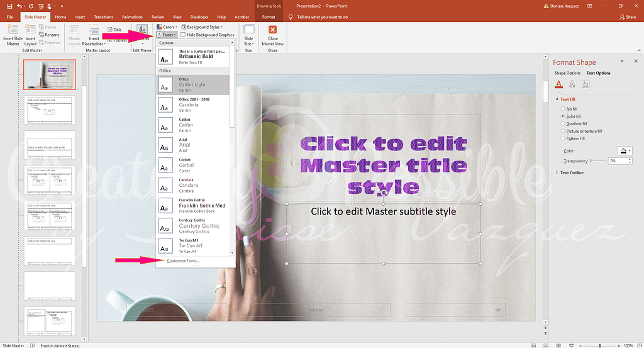The image size is (644, 348).
Task: Open the Slide Size menu
Action: (x=248, y=35)
